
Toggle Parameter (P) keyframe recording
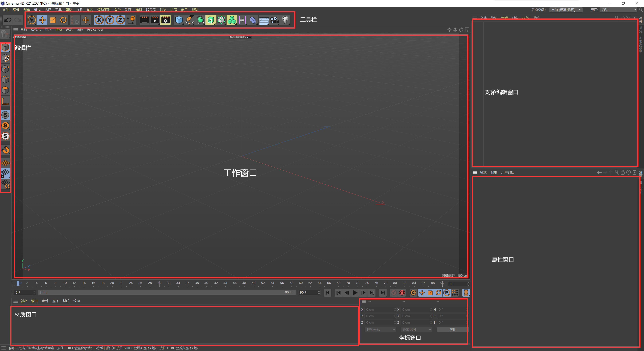(447, 293)
